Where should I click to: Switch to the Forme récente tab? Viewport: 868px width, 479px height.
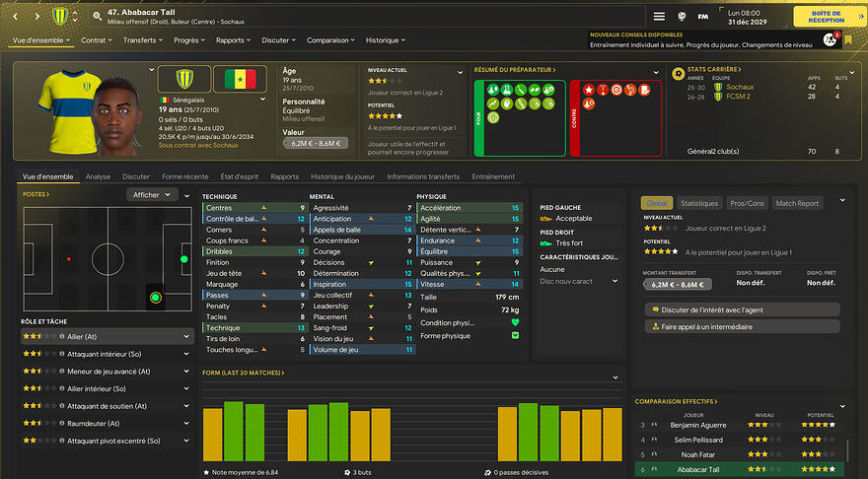coord(185,176)
